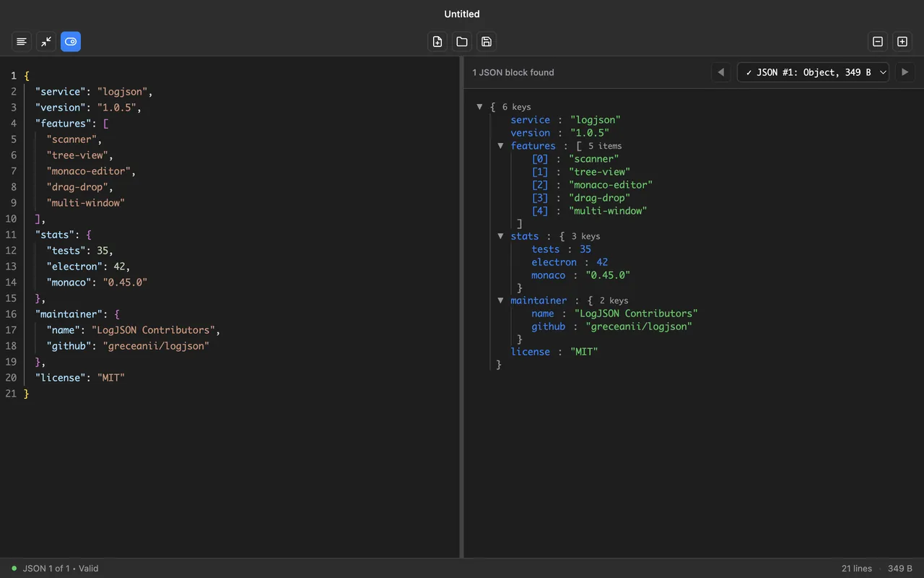Go to next JSON block arrow
924x578 pixels.
(905, 72)
